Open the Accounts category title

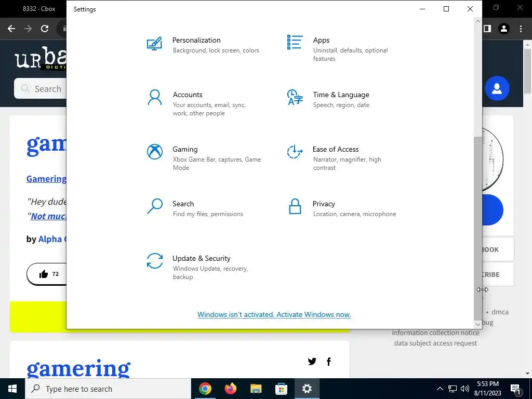[x=188, y=95]
